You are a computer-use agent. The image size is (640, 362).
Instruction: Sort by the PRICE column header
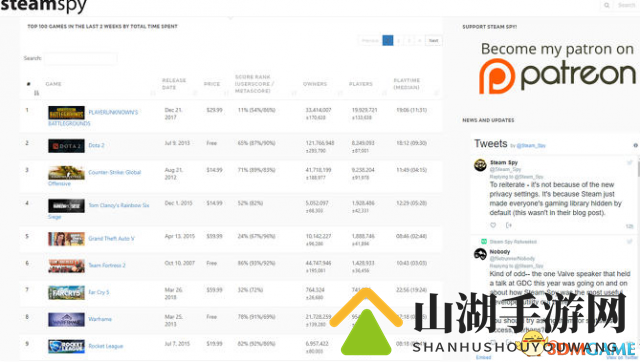212,84
